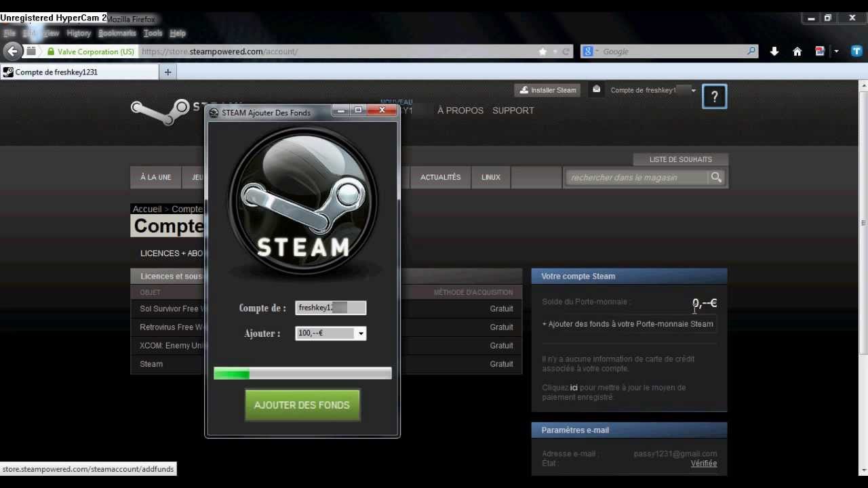Click the browser vertical scrollbar
868x488 pixels.
[863, 224]
